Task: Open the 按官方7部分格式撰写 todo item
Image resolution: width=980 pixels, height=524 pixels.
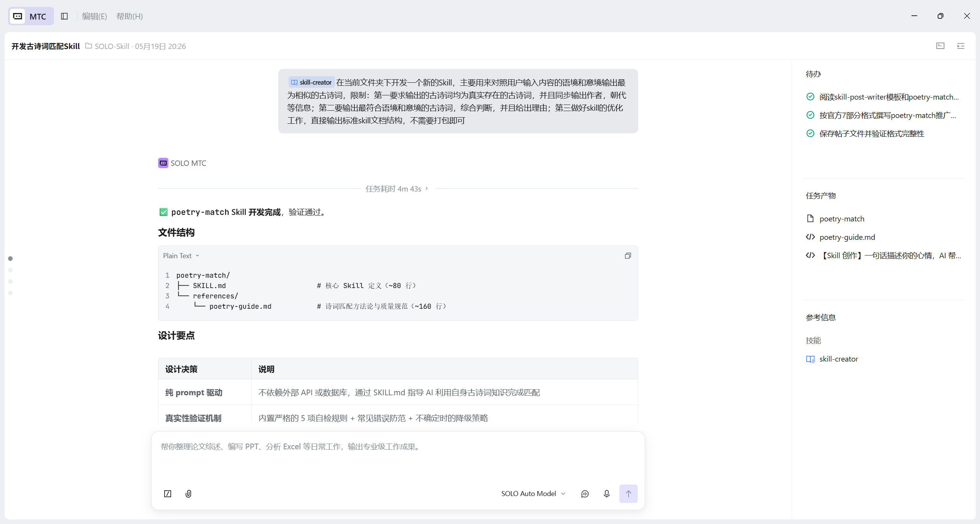Action: pos(887,115)
